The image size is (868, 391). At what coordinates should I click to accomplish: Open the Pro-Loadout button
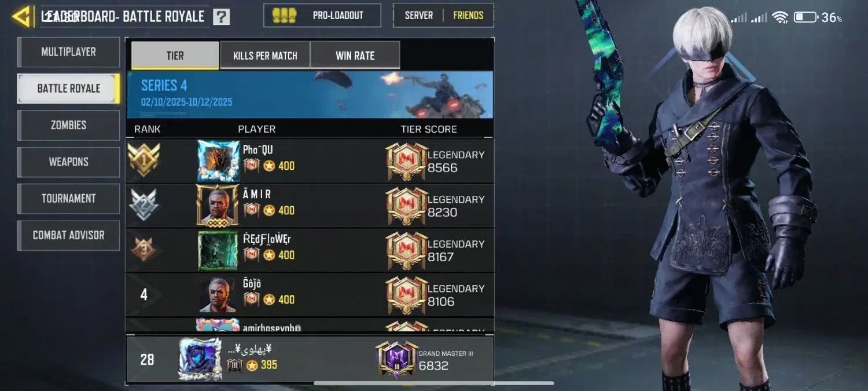tap(322, 16)
